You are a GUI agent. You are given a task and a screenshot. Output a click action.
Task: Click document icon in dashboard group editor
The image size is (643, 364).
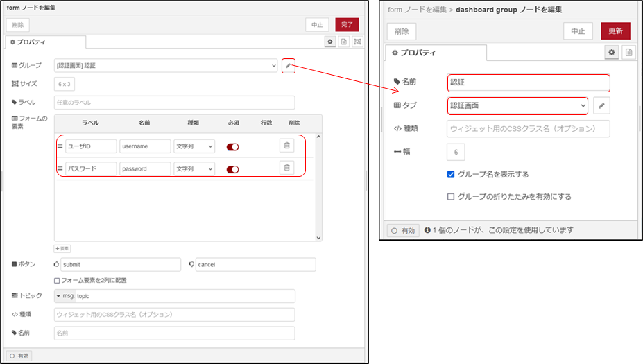coord(628,52)
